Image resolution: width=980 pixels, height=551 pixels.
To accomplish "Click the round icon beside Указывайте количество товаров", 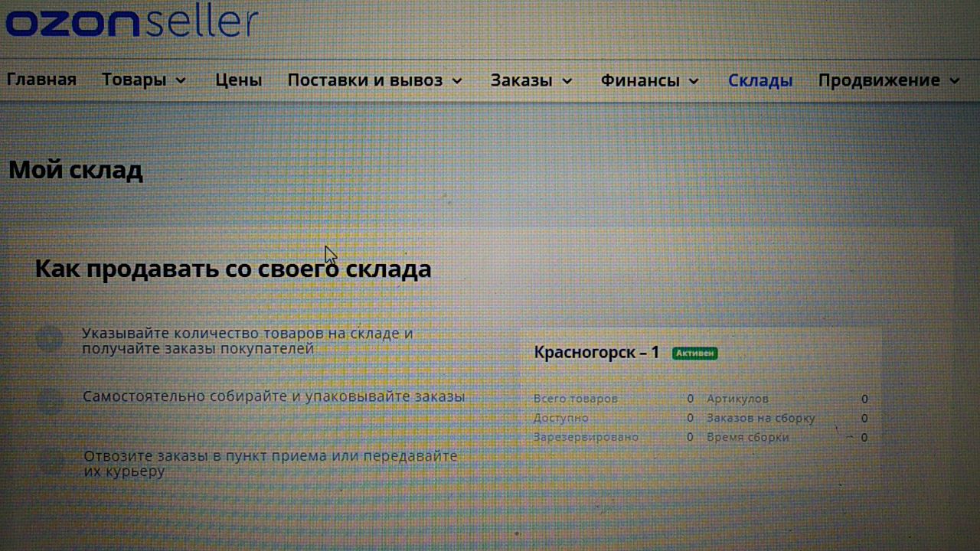I will [50, 338].
